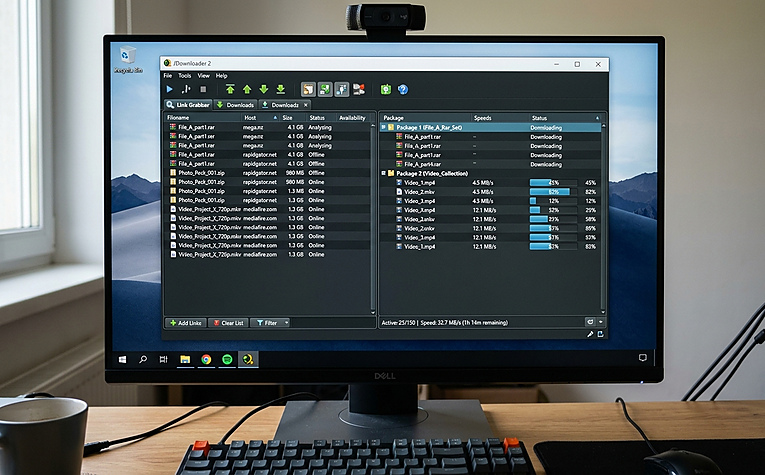Select Photo_Peck_001.zip row marked 980 MB Offline

267,173
